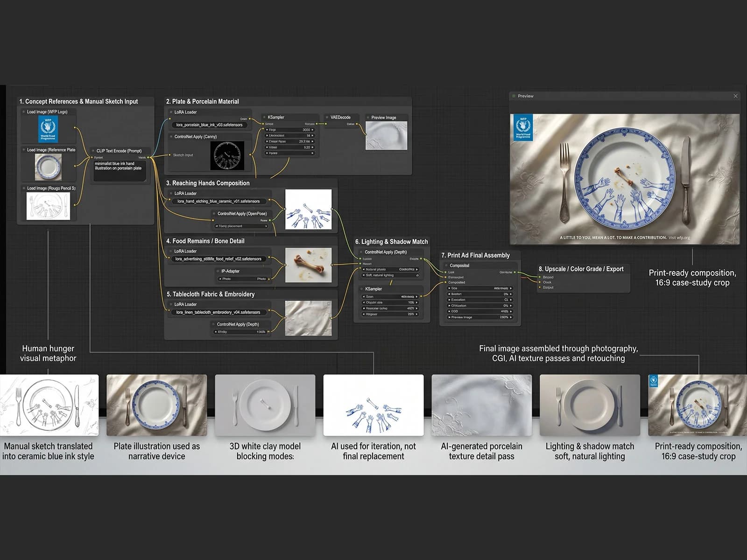Image resolution: width=747 pixels, height=560 pixels.
Task: Click output port of Load Image (WFP Logo)
Action: point(75,127)
